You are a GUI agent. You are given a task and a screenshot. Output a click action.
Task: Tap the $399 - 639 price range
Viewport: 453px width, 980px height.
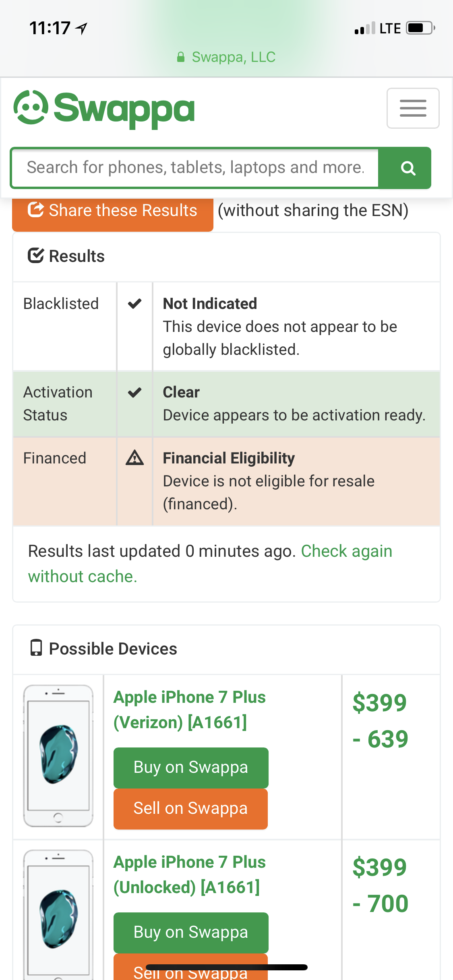coord(381,721)
